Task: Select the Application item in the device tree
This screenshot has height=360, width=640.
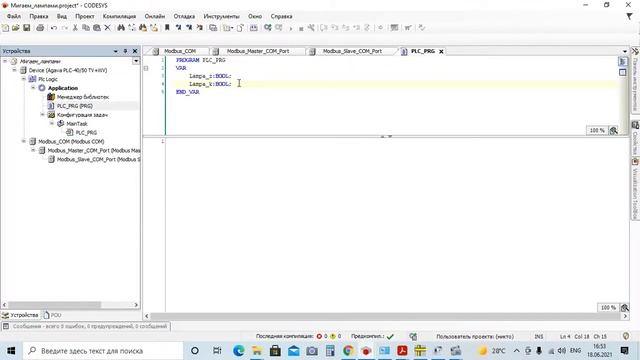Action: 62,88
